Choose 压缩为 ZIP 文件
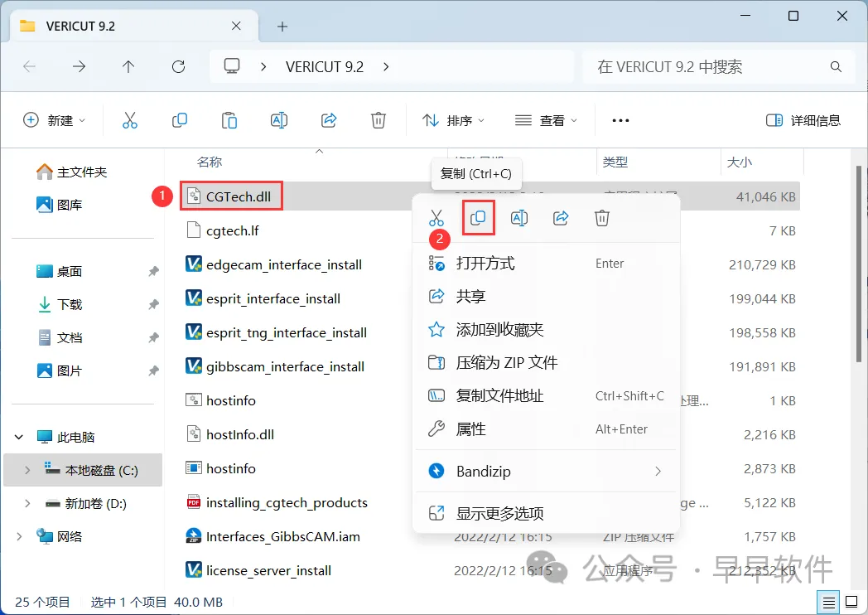868x615 pixels. point(546,363)
